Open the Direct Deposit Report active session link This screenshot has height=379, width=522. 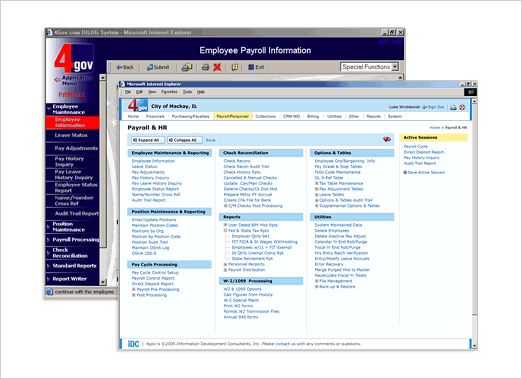point(424,152)
